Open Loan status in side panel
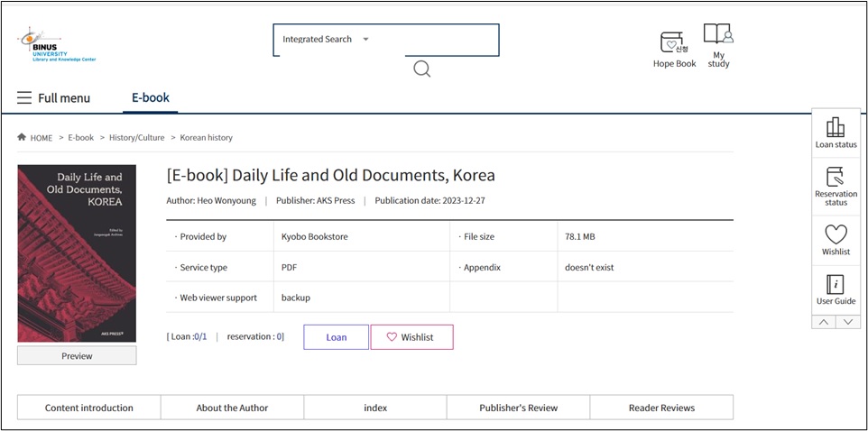868x431 pixels. tap(836, 133)
